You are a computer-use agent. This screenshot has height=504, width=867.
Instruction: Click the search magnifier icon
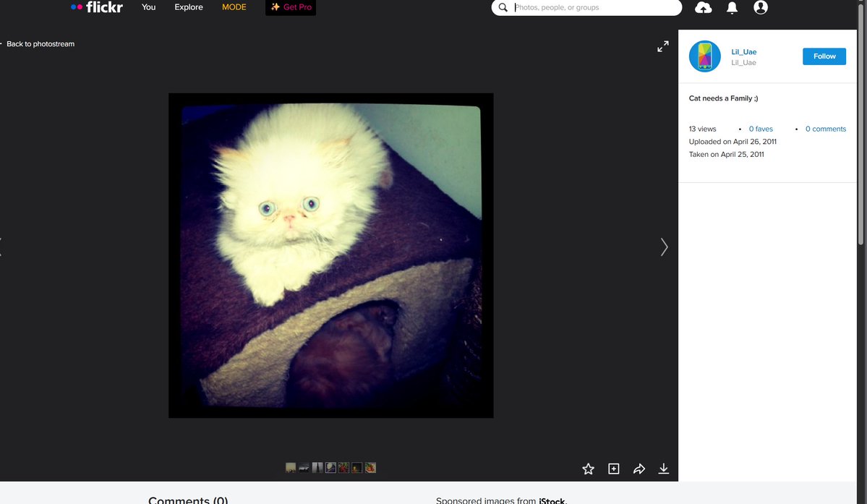point(503,7)
